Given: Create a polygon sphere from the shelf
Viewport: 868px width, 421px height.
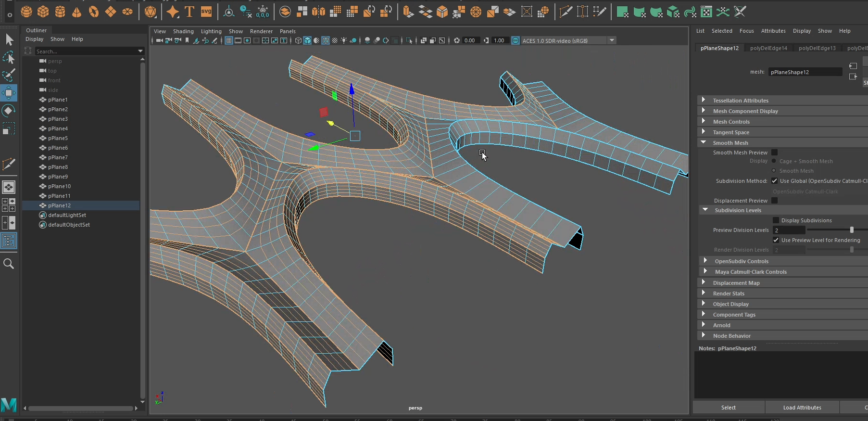Looking at the screenshot, I should [x=26, y=12].
